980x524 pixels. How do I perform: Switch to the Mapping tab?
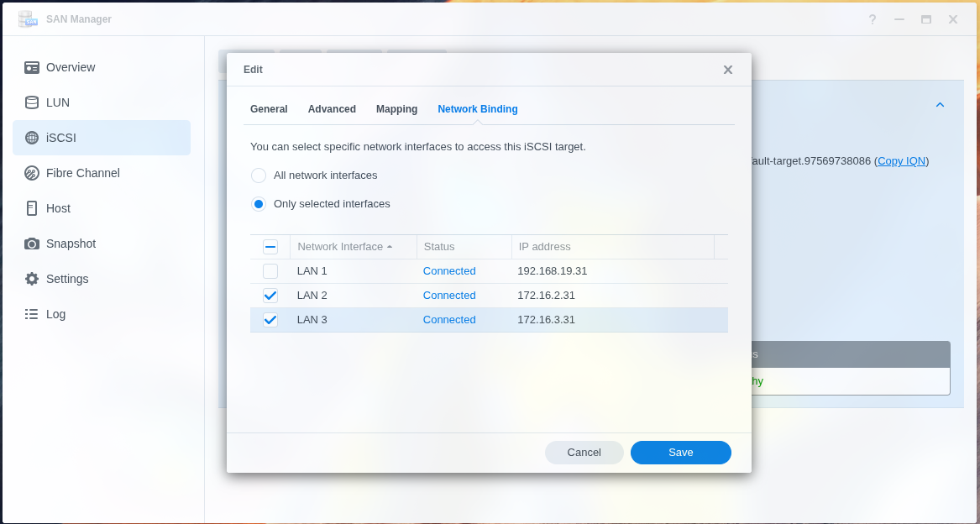point(397,109)
